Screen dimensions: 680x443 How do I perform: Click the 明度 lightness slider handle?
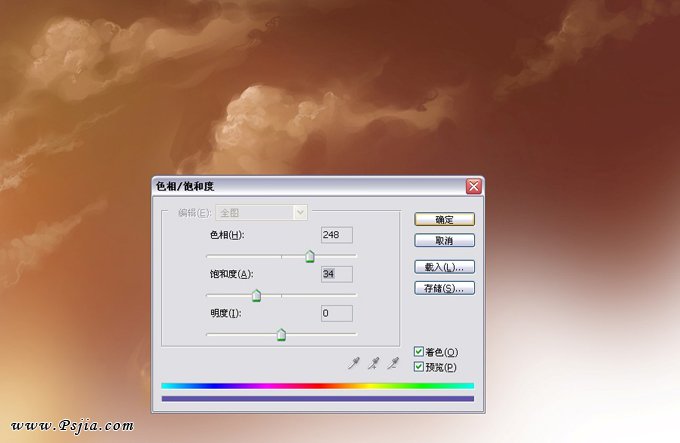coord(281,335)
